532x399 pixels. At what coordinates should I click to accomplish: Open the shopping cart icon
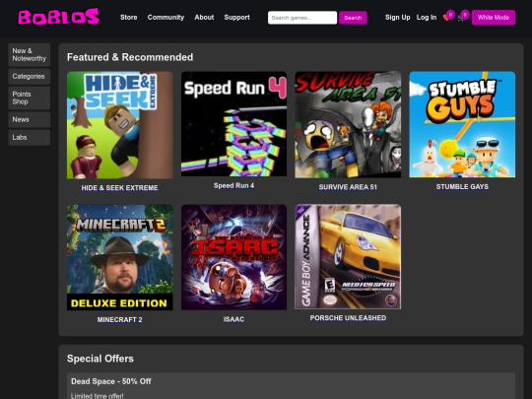[460, 18]
